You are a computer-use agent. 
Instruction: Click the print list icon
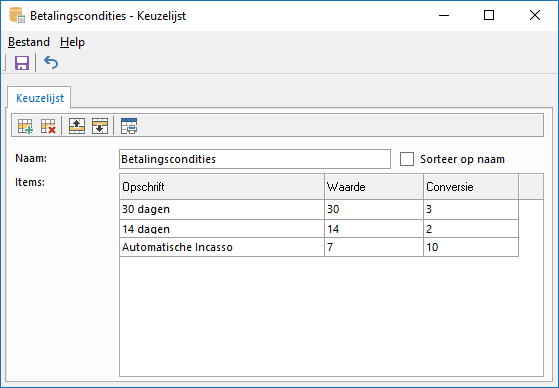click(x=129, y=126)
